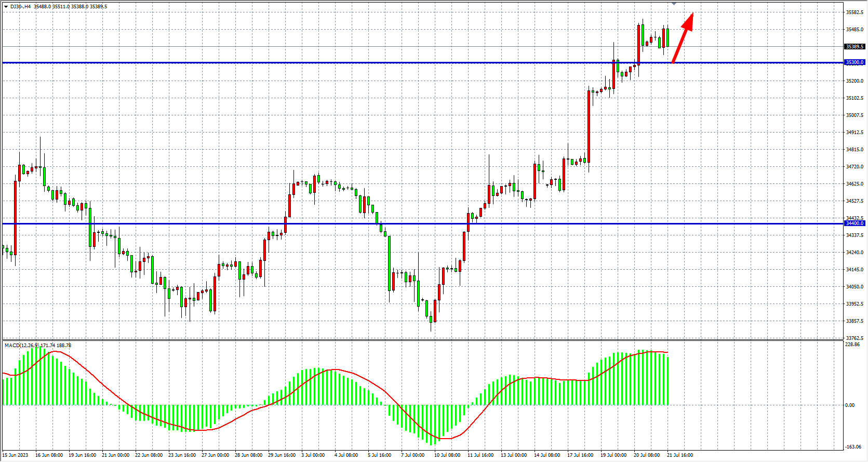The height and width of the screenshot is (462, 868).
Task: Click the black triangle beside DJ30-,H4
Action: click(x=6, y=7)
